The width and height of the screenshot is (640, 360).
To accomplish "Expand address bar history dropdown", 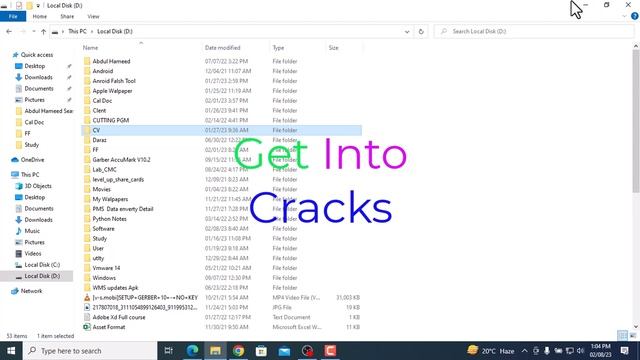I will coord(407,31).
